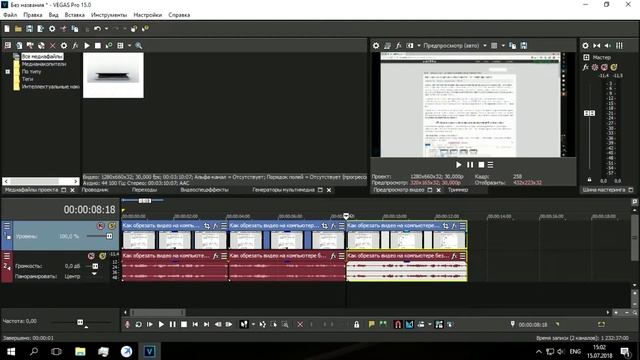Image resolution: width=640 pixels, height=360 pixels.
Task: Open video preview properties gear
Action: [x=376, y=46]
